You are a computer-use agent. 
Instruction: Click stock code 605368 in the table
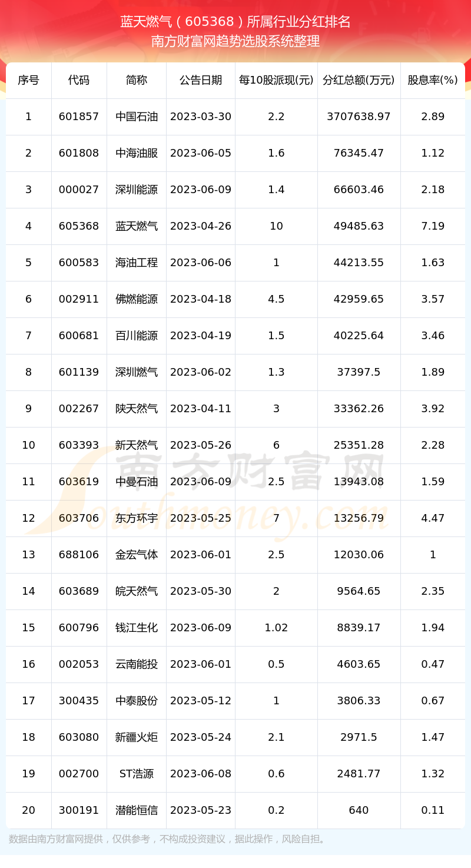pyautogui.click(x=79, y=226)
